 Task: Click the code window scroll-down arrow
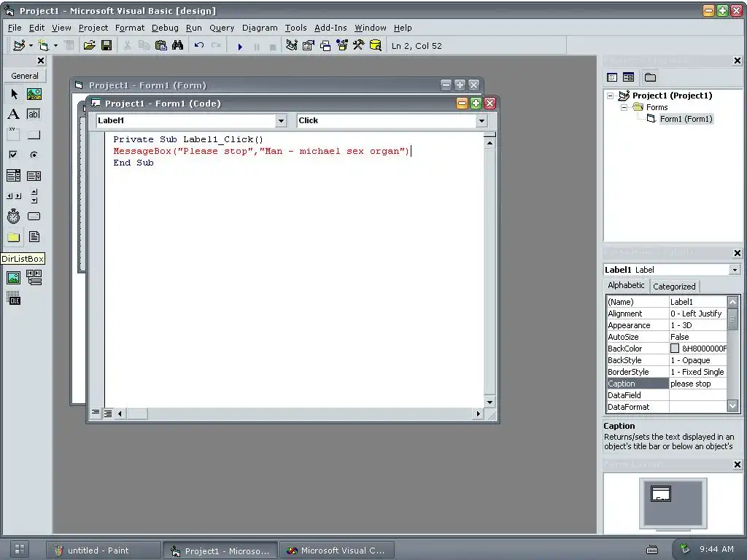pyautogui.click(x=489, y=402)
